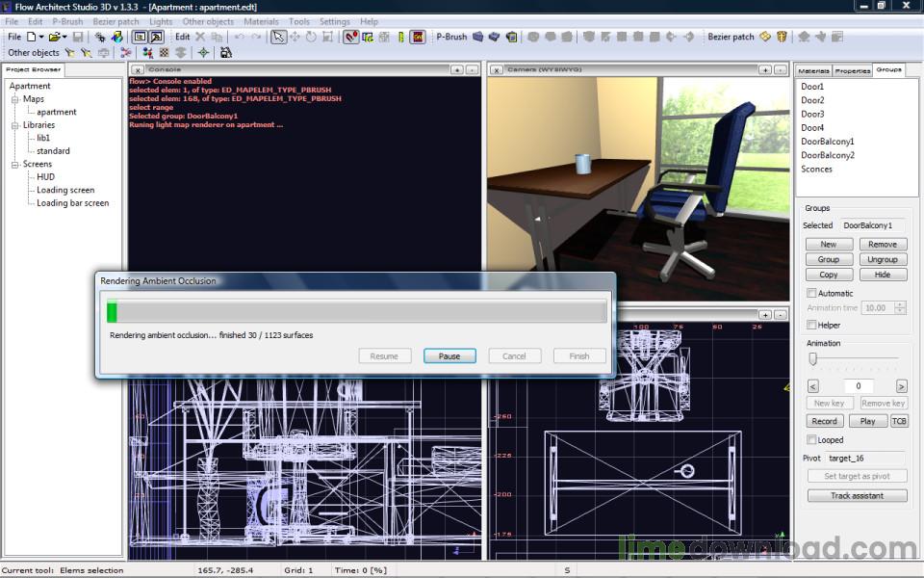Enable the Looped animation checkbox
This screenshot has height=578, width=924.
(x=811, y=440)
